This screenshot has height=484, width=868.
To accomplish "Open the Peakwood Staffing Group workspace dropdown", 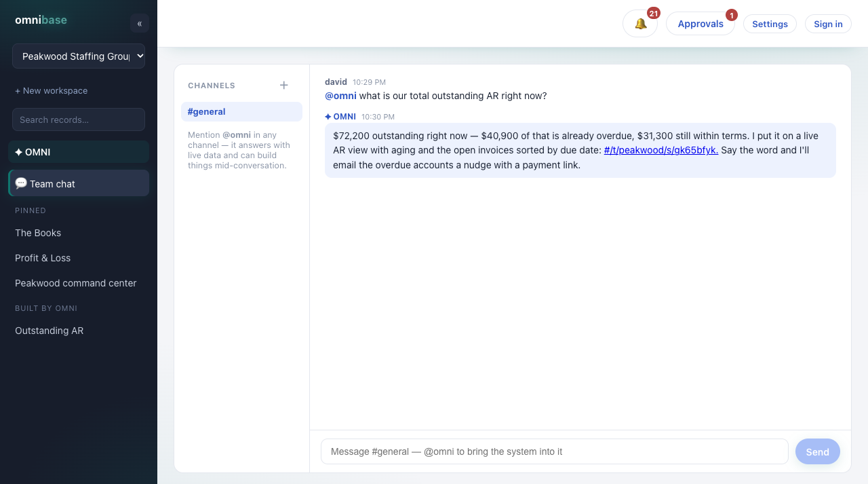I will coord(79,56).
